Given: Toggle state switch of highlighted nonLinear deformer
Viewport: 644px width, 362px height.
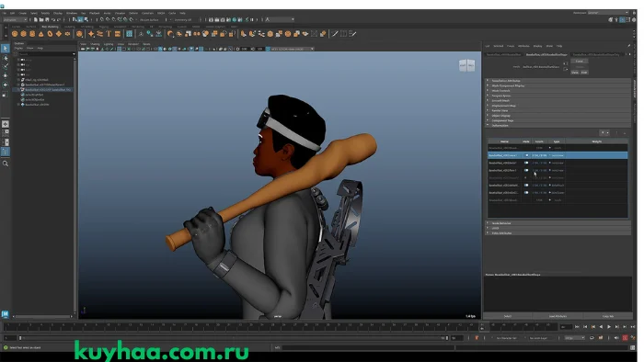Looking at the screenshot, I should coord(526,155).
